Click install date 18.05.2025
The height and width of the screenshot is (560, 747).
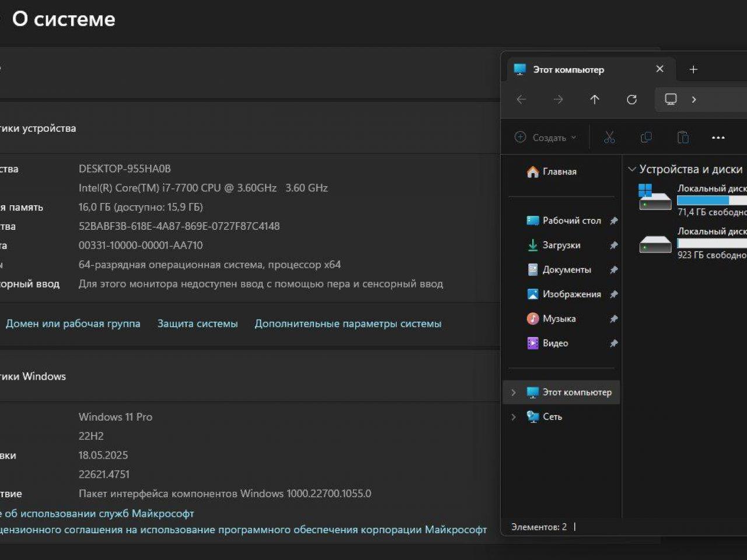coord(103,455)
